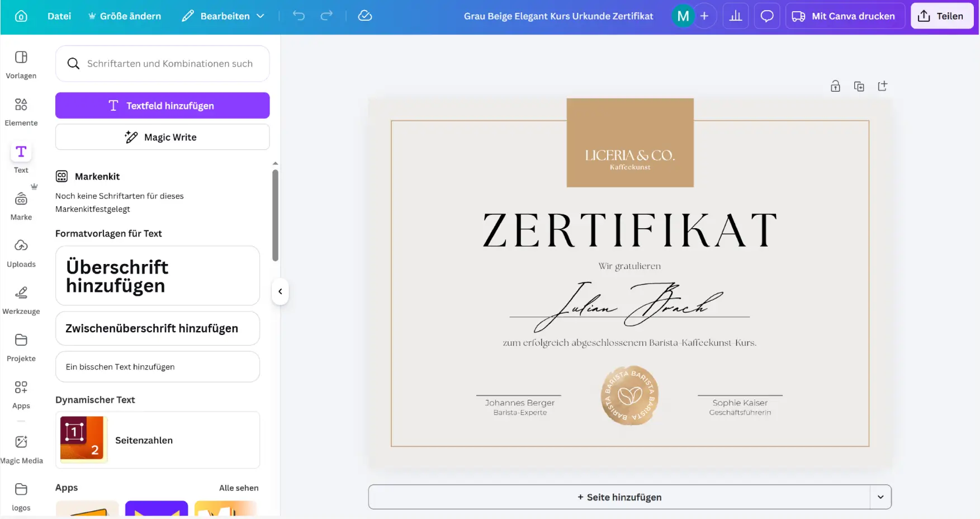
Task: Collapse side panel with arrow handle
Action: pos(280,291)
